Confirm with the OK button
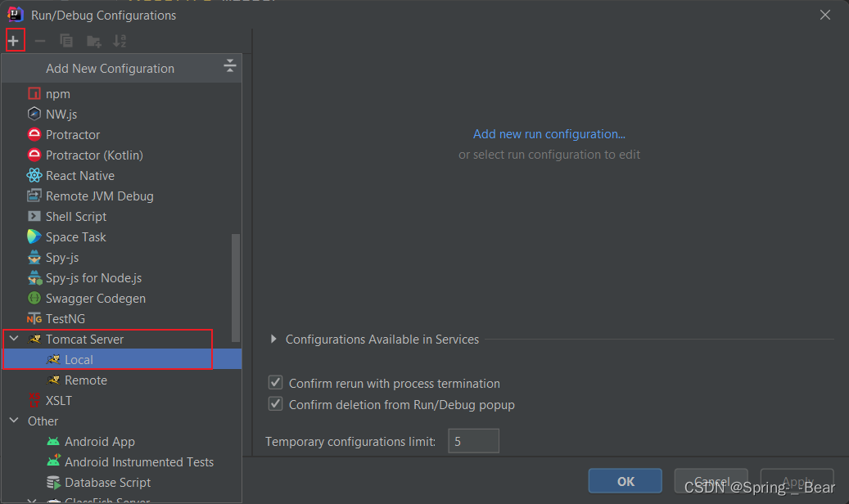 [625, 481]
